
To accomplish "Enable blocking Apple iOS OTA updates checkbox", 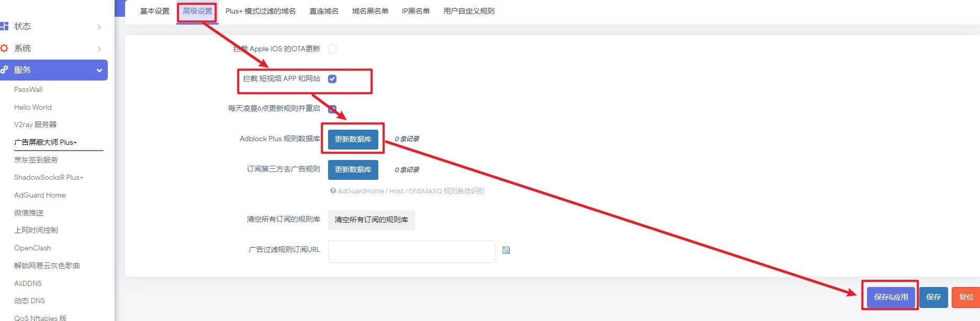I will [332, 49].
